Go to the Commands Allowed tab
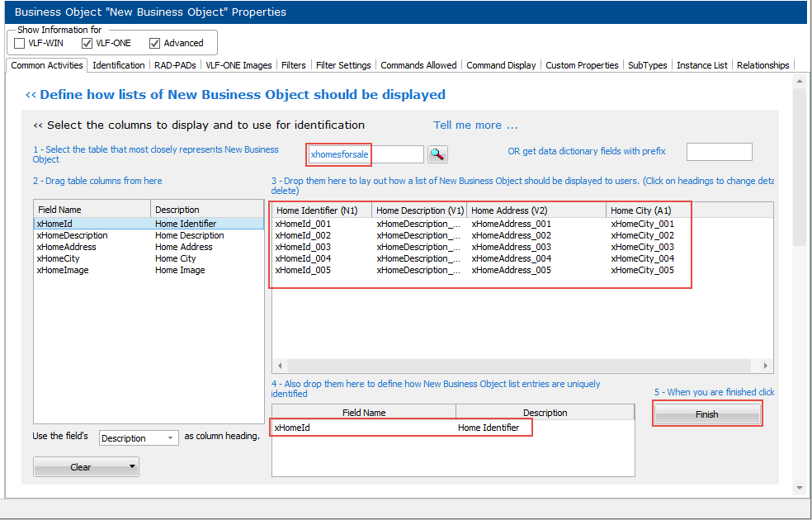 click(x=418, y=65)
